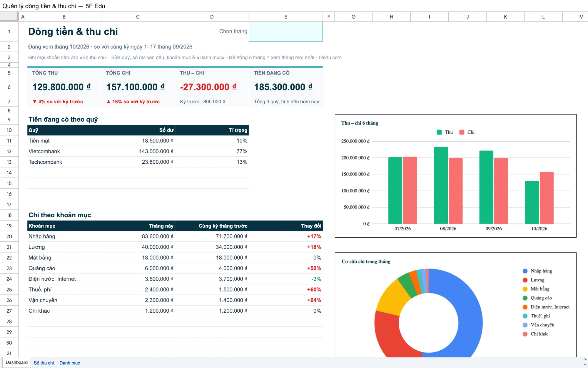Click the red Chi legend swatch
Image resolution: width=588 pixels, height=368 pixels.
[462, 132]
